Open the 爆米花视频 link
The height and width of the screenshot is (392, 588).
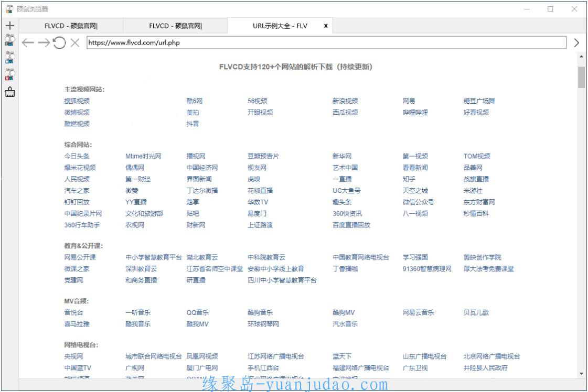point(80,168)
